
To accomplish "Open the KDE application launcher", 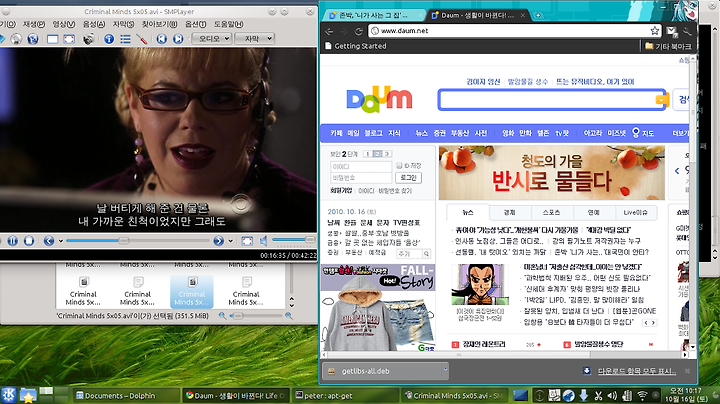I will (8, 395).
